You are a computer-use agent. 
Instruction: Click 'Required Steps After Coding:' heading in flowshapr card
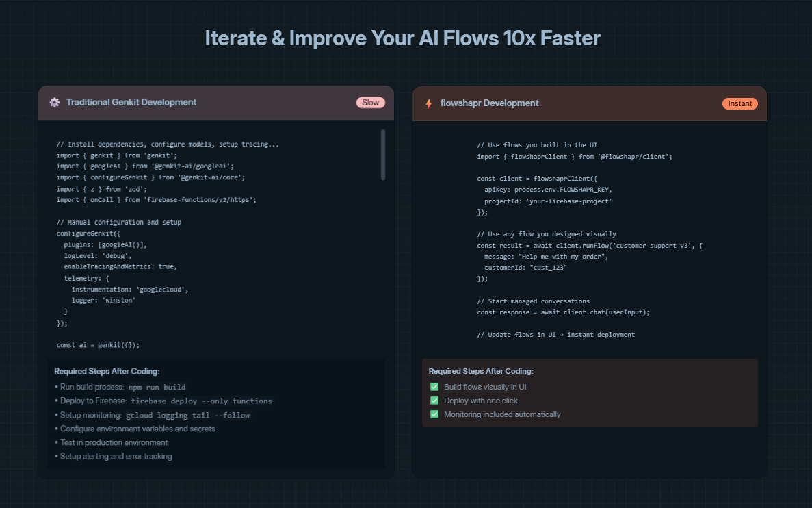[x=481, y=371]
